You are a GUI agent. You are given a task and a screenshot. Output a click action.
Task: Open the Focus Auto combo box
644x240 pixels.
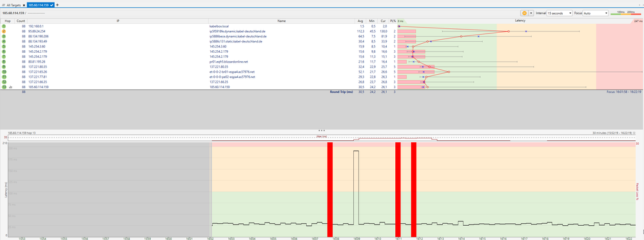pyautogui.click(x=596, y=13)
